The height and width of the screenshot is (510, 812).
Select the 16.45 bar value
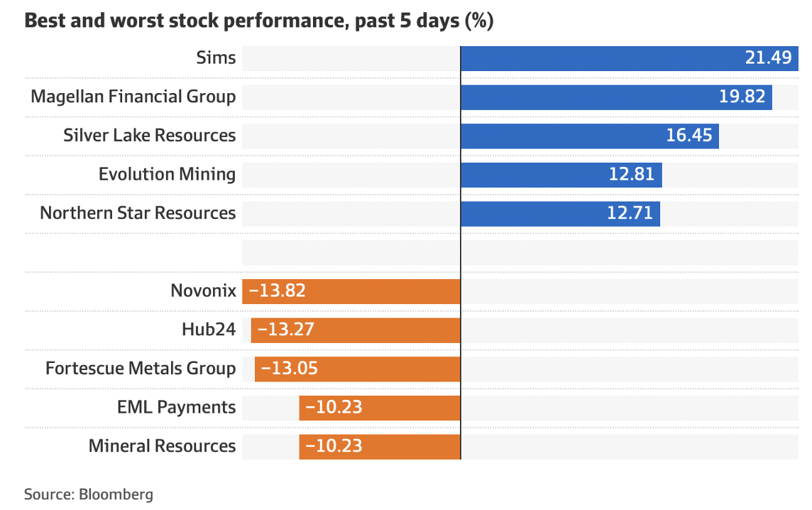coord(688,136)
